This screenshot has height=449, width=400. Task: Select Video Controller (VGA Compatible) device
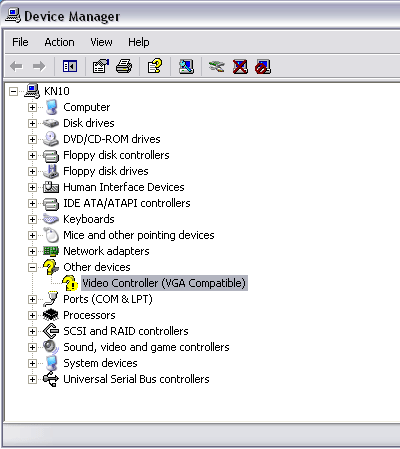point(164,283)
